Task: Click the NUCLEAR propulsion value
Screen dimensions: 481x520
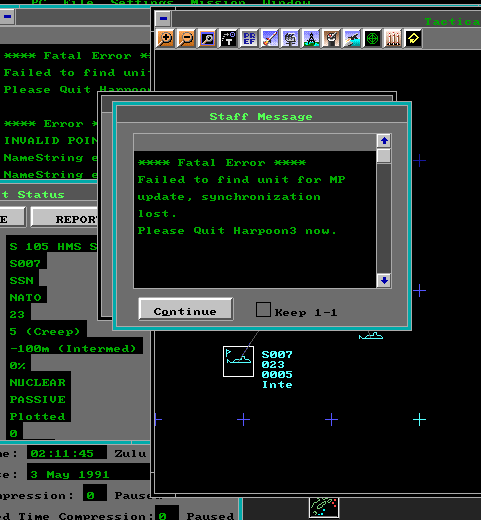Action: (39, 382)
